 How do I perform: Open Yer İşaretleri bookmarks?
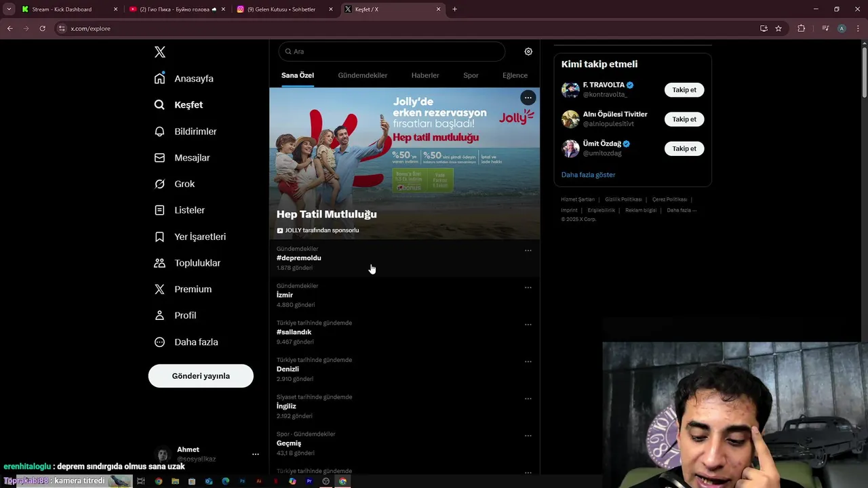[x=190, y=237]
